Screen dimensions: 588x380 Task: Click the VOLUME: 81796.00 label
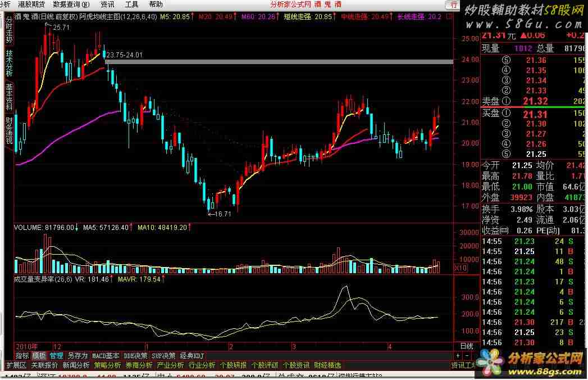click(44, 228)
